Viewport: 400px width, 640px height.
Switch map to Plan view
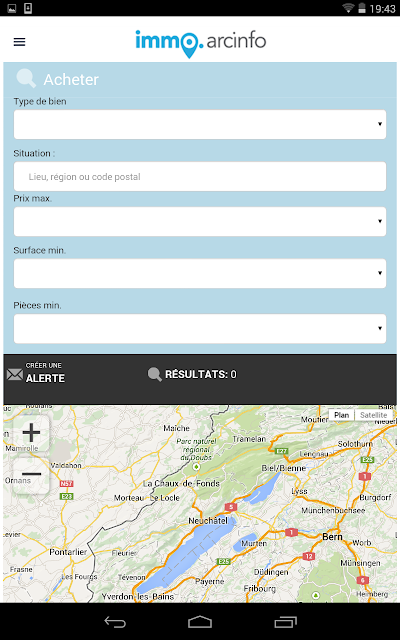[x=342, y=415]
